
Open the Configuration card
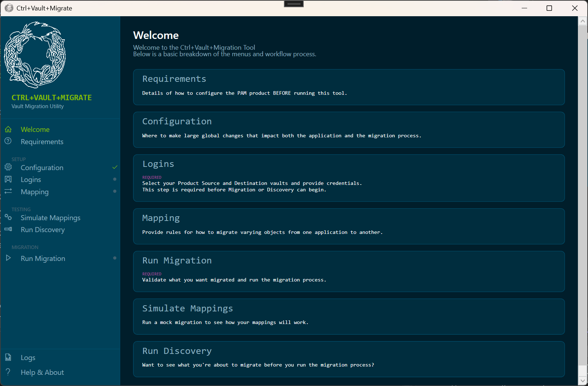click(x=349, y=130)
